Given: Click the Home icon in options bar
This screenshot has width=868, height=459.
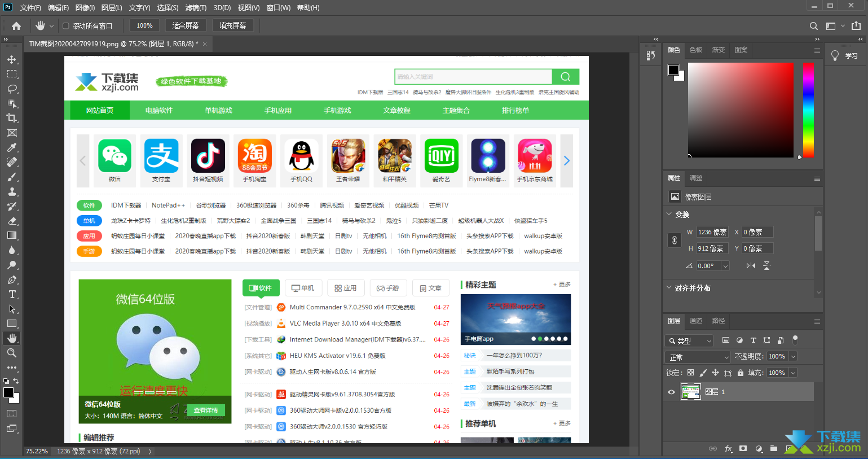Looking at the screenshot, I should [x=16, y=25].
